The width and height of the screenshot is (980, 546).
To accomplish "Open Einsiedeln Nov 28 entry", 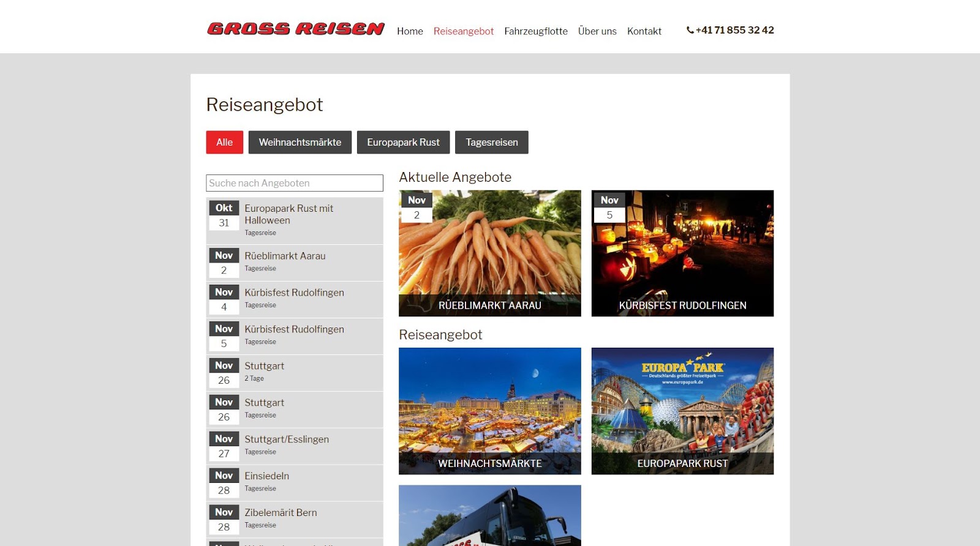I will pyautogui.click(x=295, y=483).
